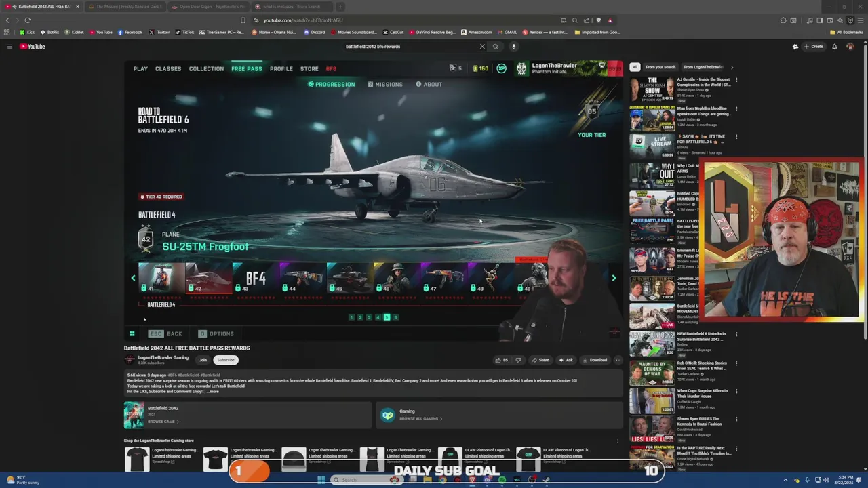Open options for Man from Nephilim video
868x488 pixels.
tap(736, 108)
